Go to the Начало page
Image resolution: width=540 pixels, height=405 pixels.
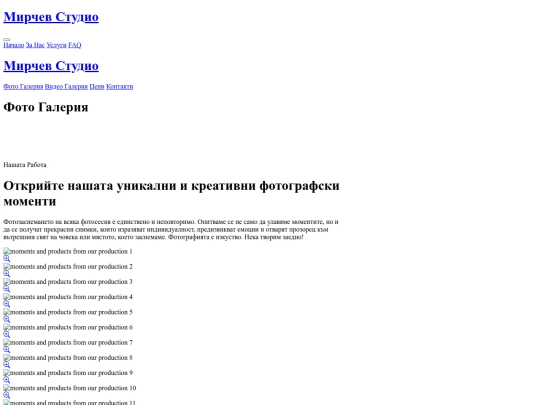[14, 45]
